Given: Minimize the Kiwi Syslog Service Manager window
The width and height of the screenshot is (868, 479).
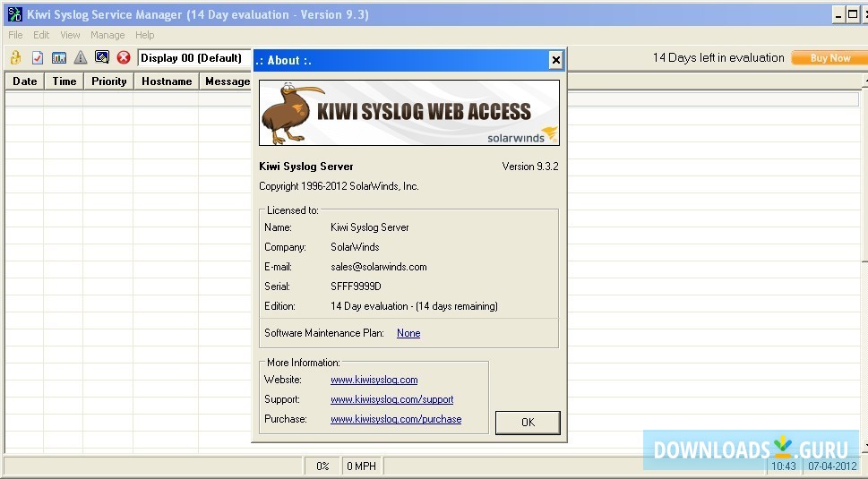Looking at the screenshot, I should pyautogui.click(x=838, y=15).
